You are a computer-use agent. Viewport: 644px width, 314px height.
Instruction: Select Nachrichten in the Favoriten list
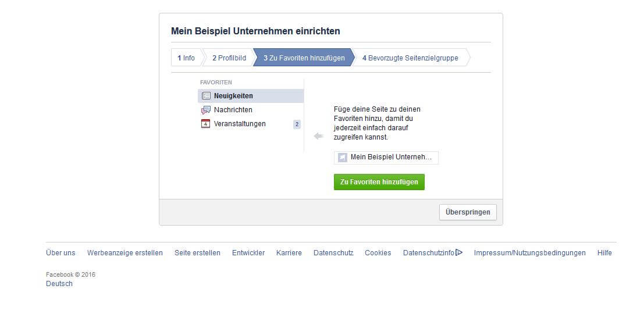point(251,110)
